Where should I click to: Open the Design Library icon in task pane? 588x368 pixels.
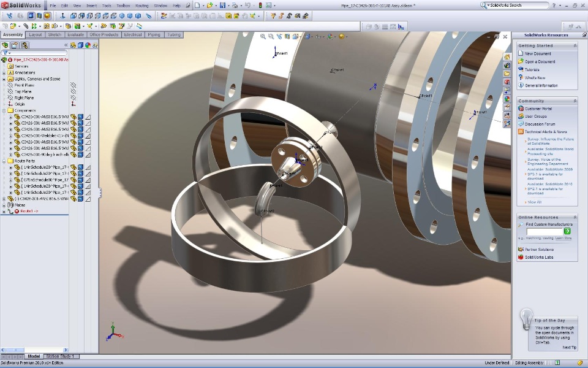click(507, 66)
